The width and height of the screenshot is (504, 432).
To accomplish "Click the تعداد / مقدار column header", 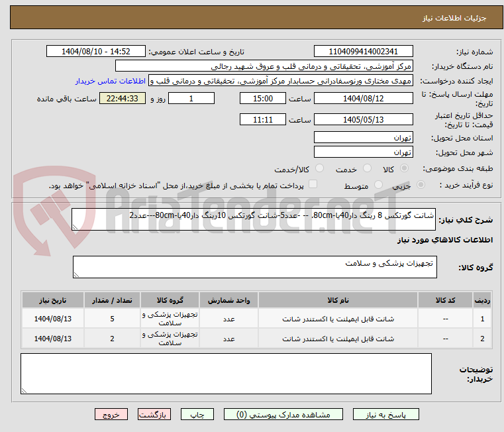I will point(112,300).
